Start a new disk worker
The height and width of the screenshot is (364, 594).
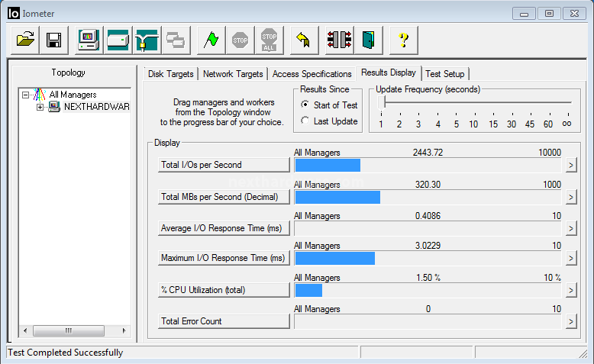(118, 40)
